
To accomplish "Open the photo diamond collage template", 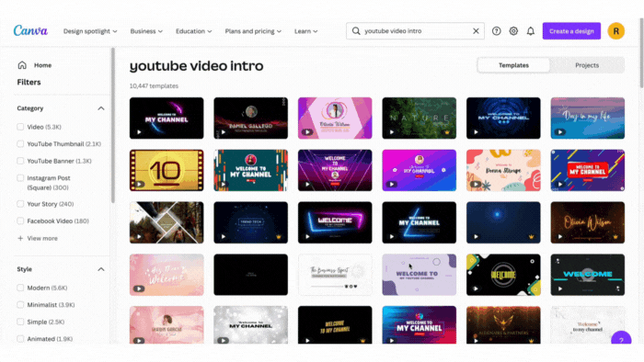I will (x=167, y=222).
